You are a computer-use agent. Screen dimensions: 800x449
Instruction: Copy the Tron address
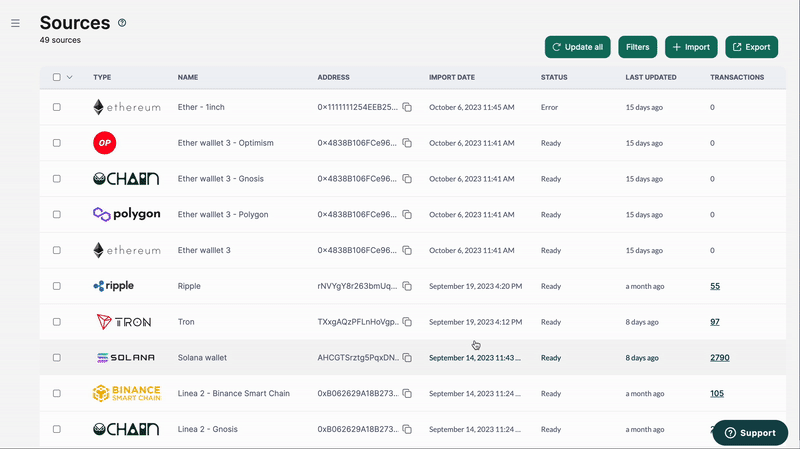click(407, 321)
